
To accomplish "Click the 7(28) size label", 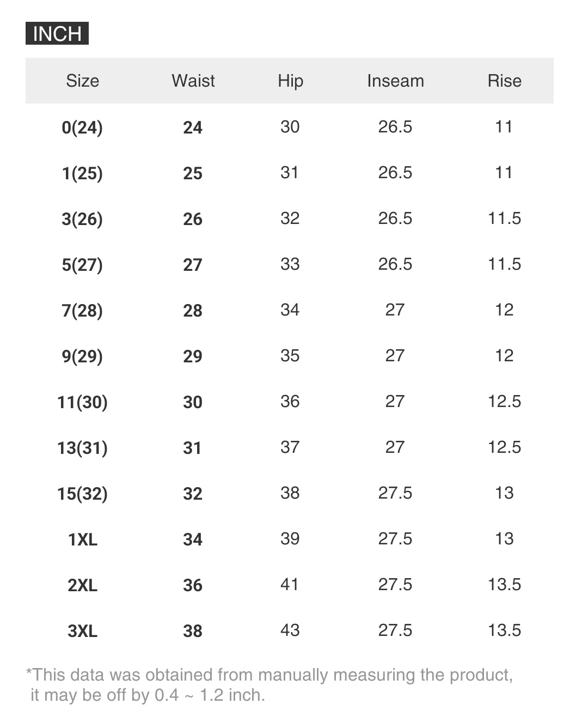I will coord(82,311).
